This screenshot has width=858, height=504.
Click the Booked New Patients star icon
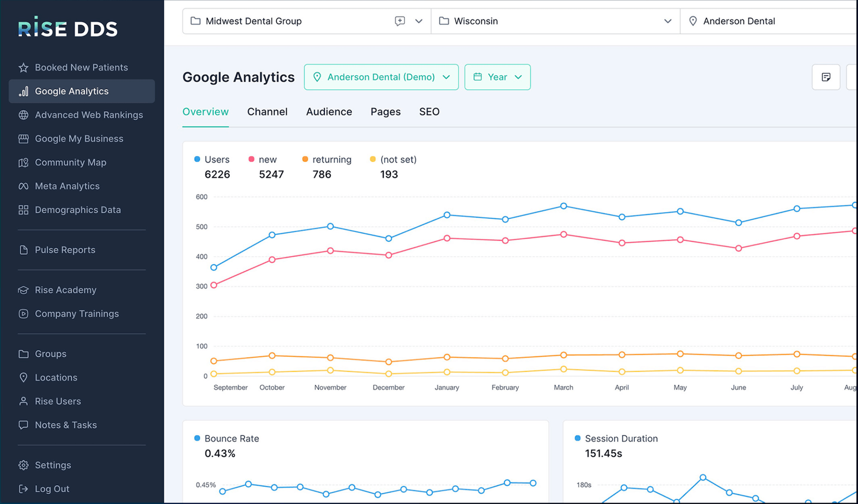(x=23, y=67)
